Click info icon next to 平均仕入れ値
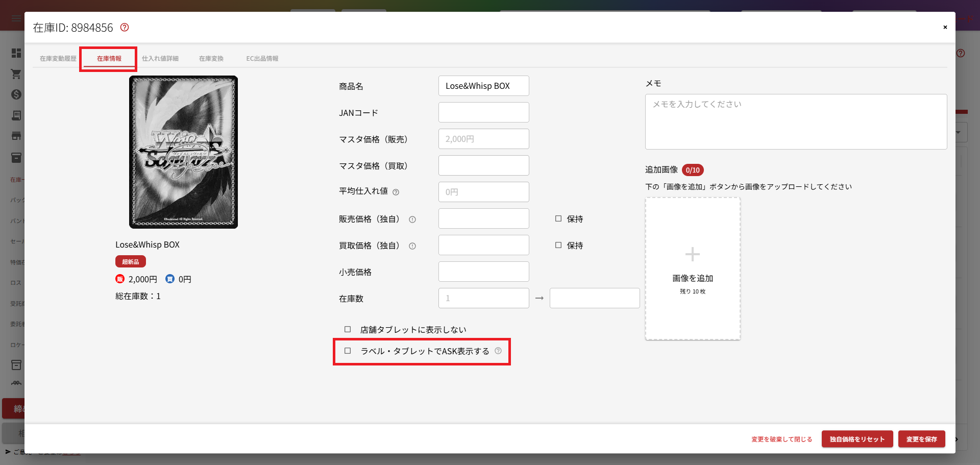The width and height of the screenshot is (980, 465). click(x=396, y=192)
